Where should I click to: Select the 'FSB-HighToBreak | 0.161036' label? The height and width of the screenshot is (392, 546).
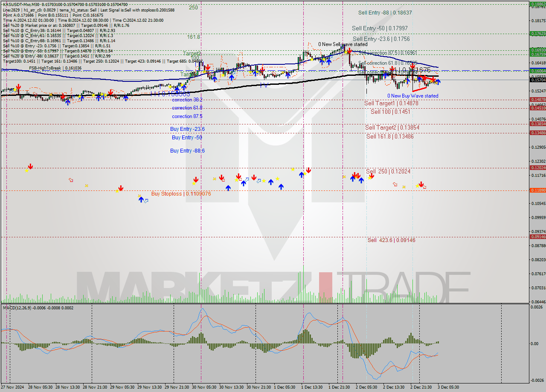pyautogui.click(x=55, y=68)
